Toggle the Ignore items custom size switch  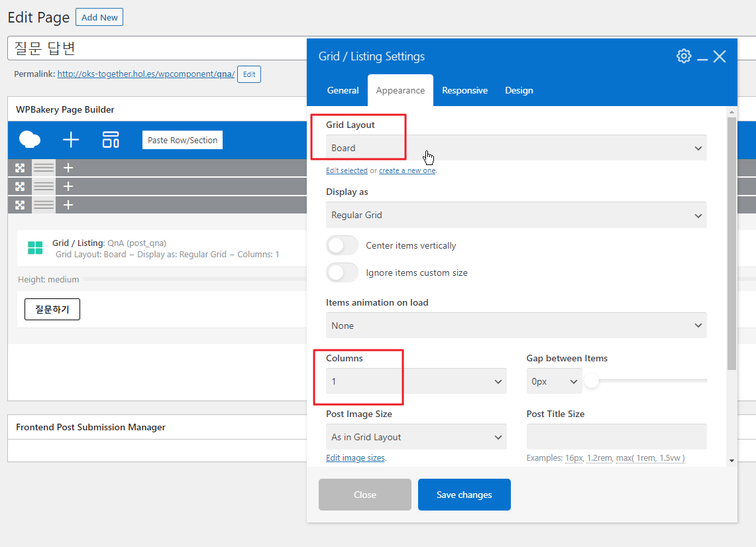click(343, 273)
